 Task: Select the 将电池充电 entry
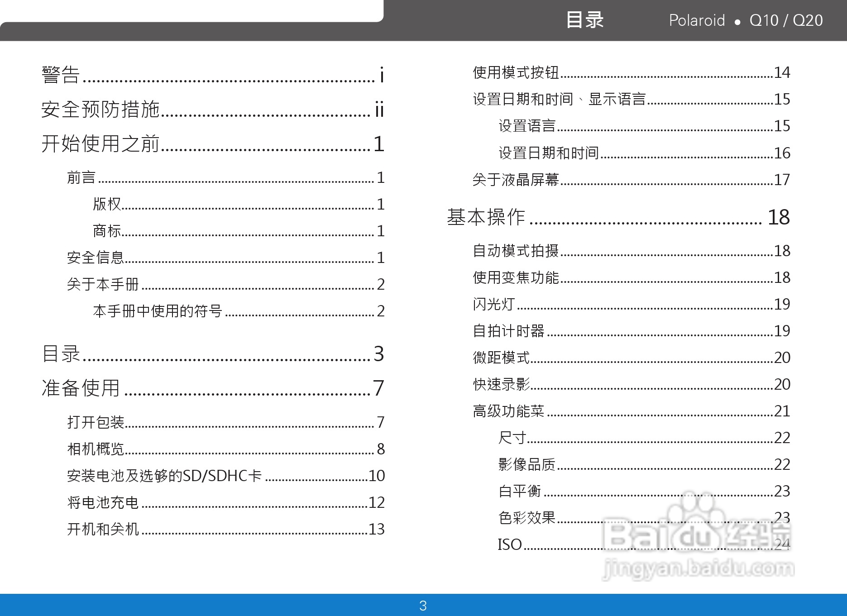pyautogui.click(x=226, y=502)
